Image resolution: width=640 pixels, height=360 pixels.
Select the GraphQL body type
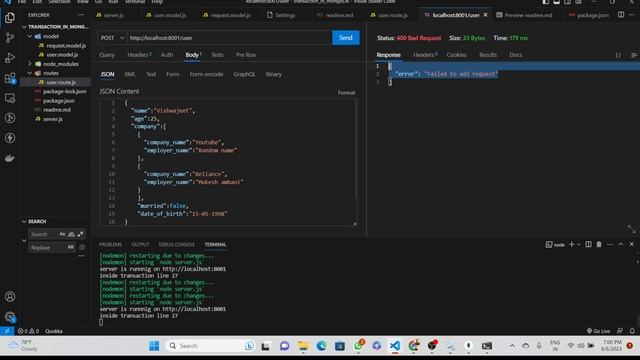[x=244, y=74]
